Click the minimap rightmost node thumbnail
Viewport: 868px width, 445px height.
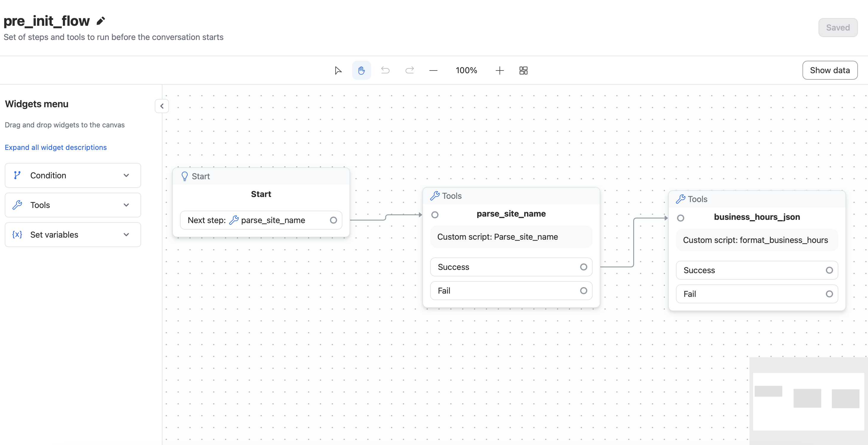pyautogui.click(x=845, y=399)
